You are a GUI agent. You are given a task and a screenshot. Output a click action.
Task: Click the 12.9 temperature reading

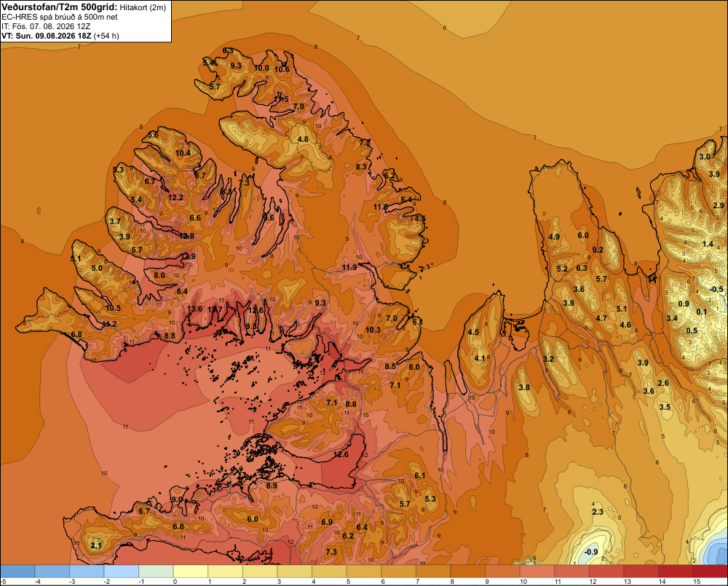[x=188, y=256]
